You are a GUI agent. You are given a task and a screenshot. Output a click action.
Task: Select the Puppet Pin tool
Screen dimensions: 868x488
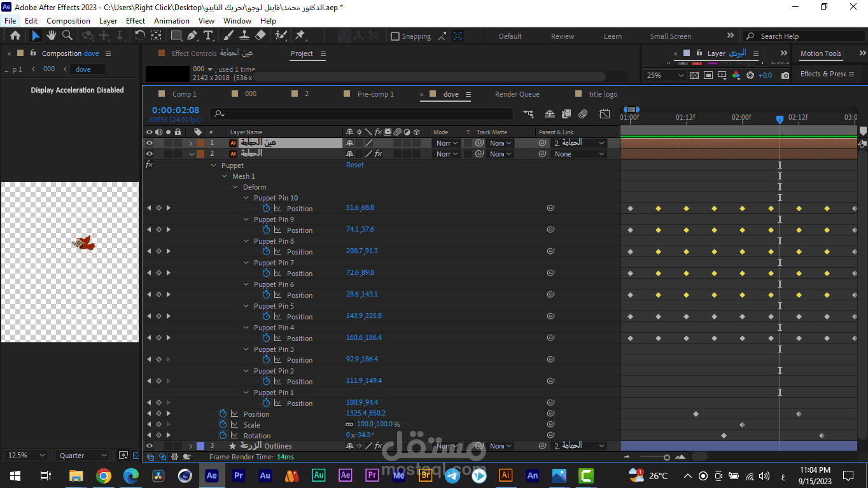point(300,36)
